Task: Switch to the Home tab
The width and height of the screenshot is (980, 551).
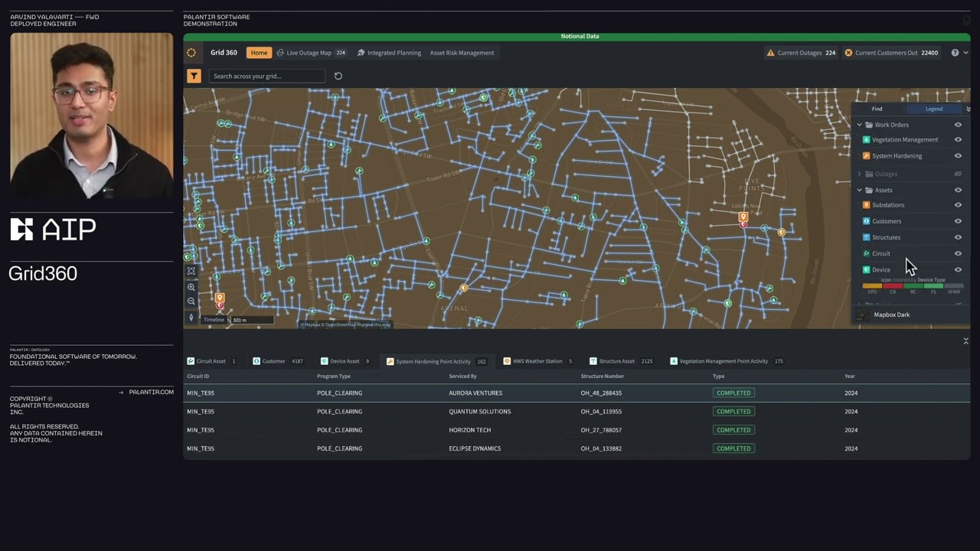Action: 259,53
